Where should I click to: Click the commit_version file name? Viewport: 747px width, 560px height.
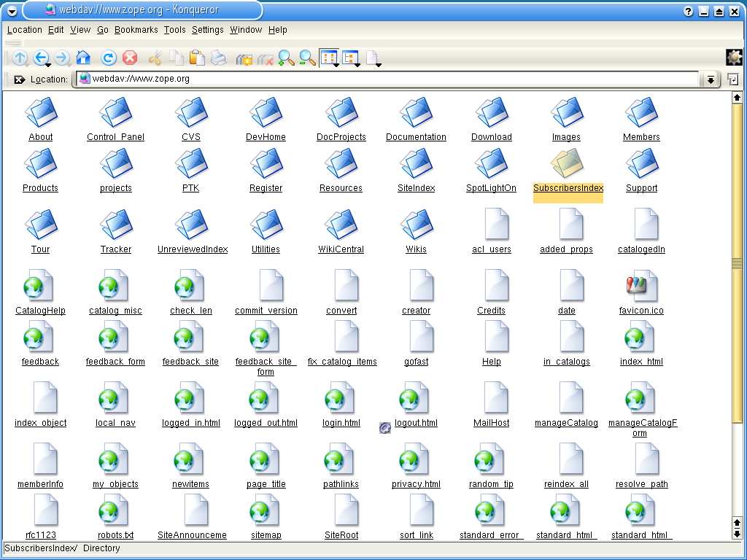[266, 311]
